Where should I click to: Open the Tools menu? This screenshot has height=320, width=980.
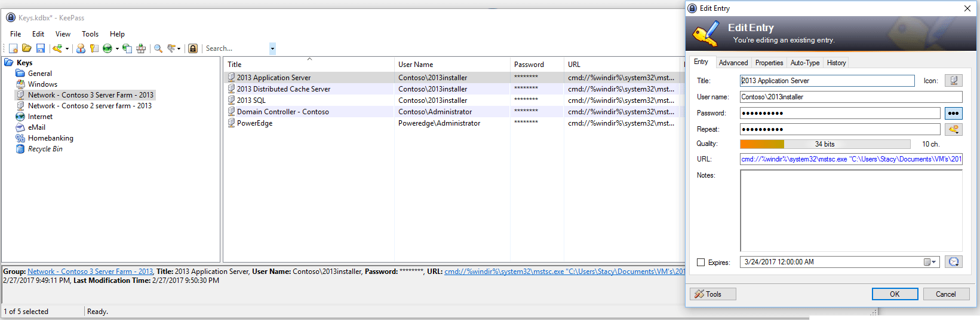click(x=90, y=34)
